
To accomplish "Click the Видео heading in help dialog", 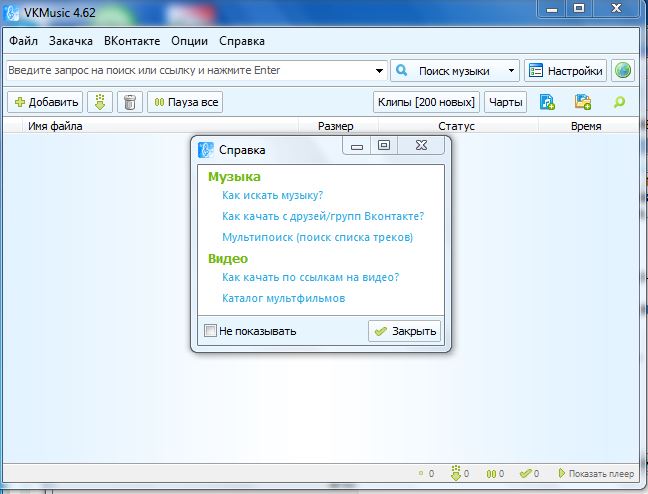I will pos(228,259).
